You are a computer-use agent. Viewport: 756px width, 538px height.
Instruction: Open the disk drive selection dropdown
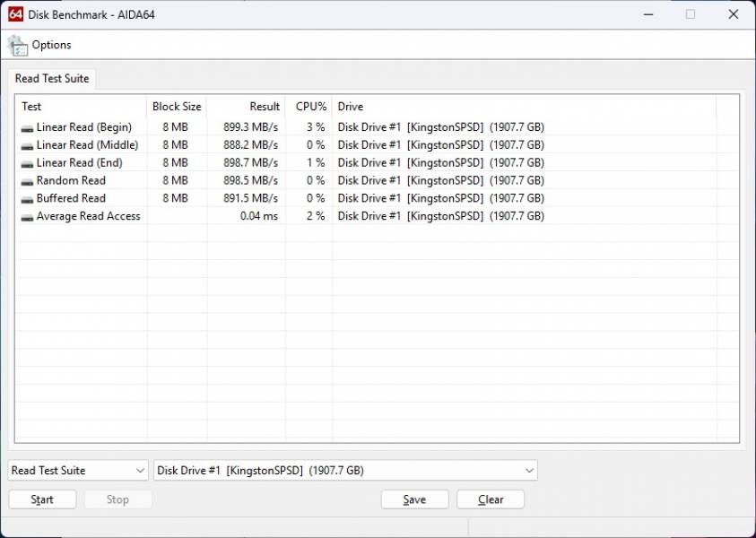tap(345, 470)
